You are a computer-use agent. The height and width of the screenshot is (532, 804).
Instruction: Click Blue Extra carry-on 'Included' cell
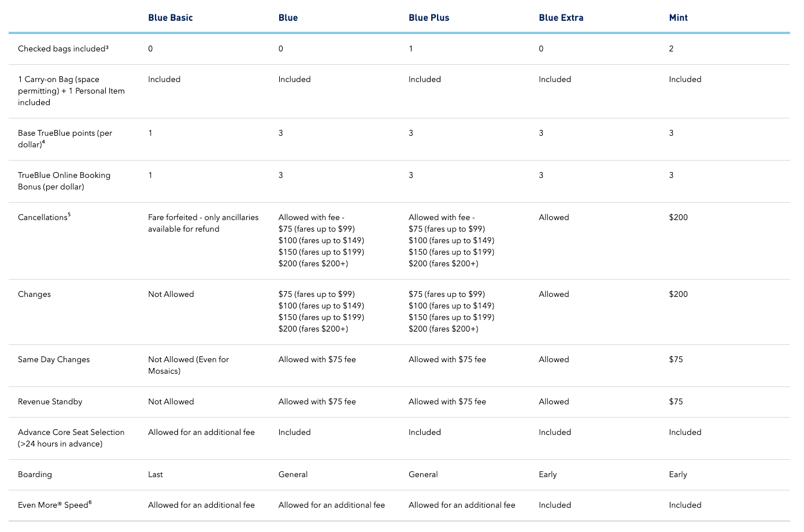coord(555,79)
